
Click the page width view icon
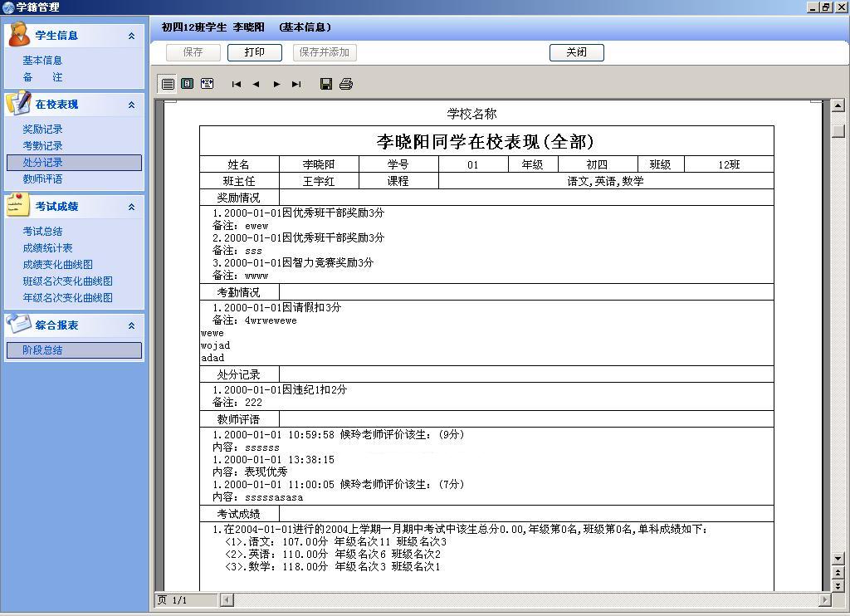click(207, 84)
